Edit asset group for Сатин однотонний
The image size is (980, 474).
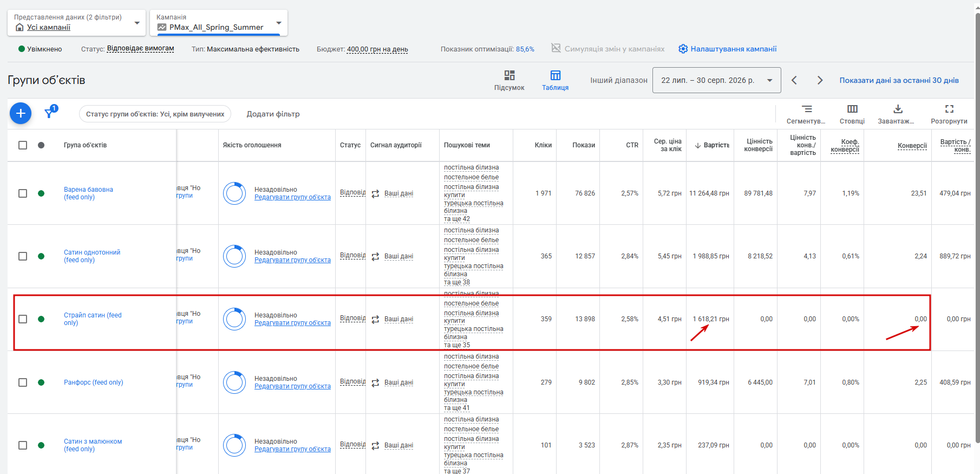click(x=292, y=260)
